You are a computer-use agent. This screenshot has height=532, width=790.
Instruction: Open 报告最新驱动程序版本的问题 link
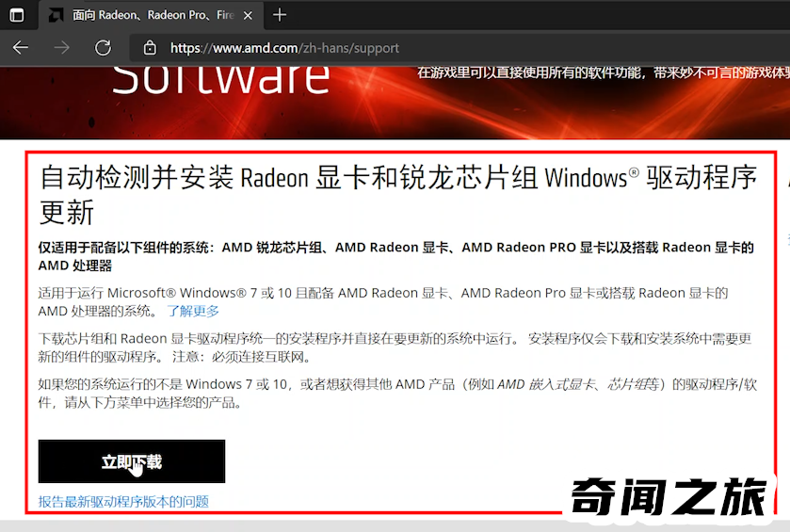click(x=123, y=502)
